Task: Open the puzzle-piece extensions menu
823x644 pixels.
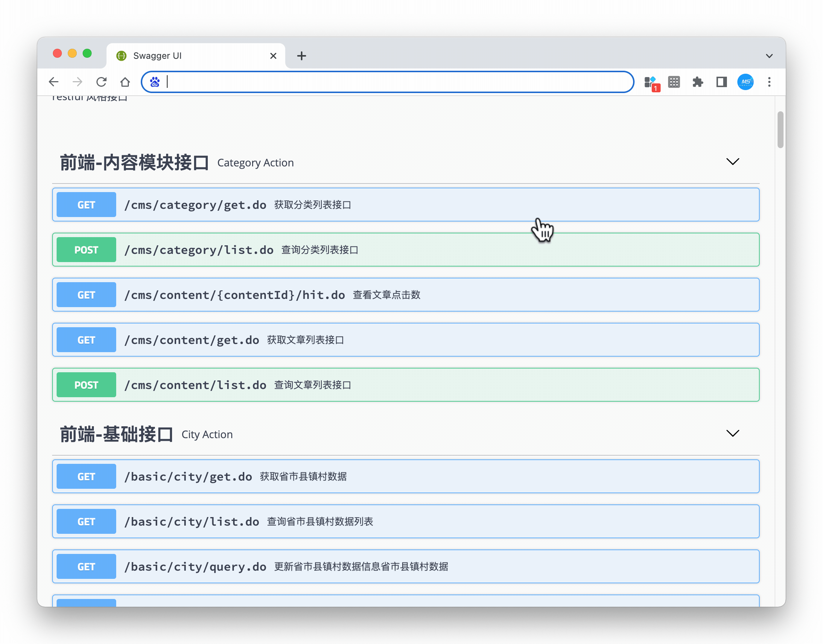Action: (x=698, y=82)
